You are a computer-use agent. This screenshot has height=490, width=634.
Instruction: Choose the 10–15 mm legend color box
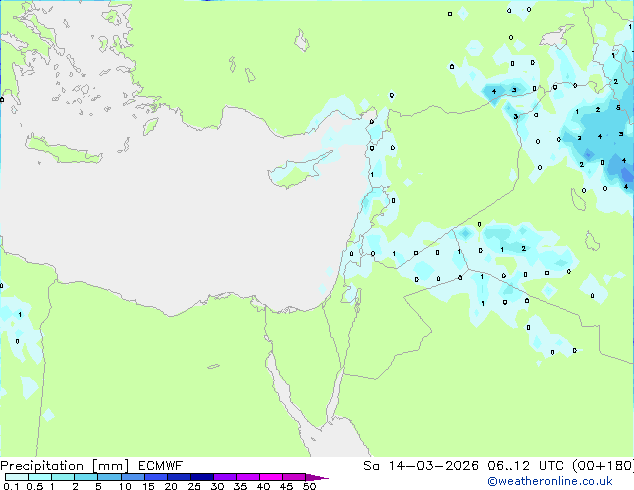[x=133, y=477]
